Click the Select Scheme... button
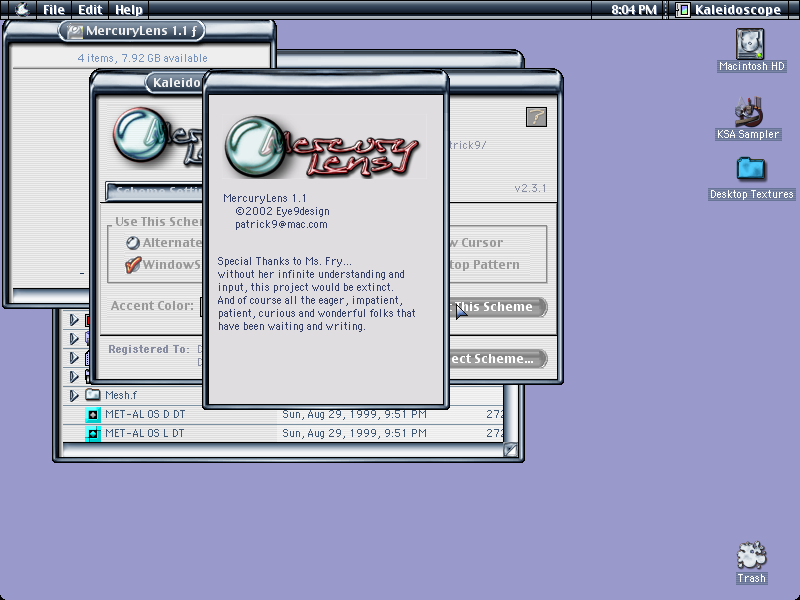 [x=497, y=359]
